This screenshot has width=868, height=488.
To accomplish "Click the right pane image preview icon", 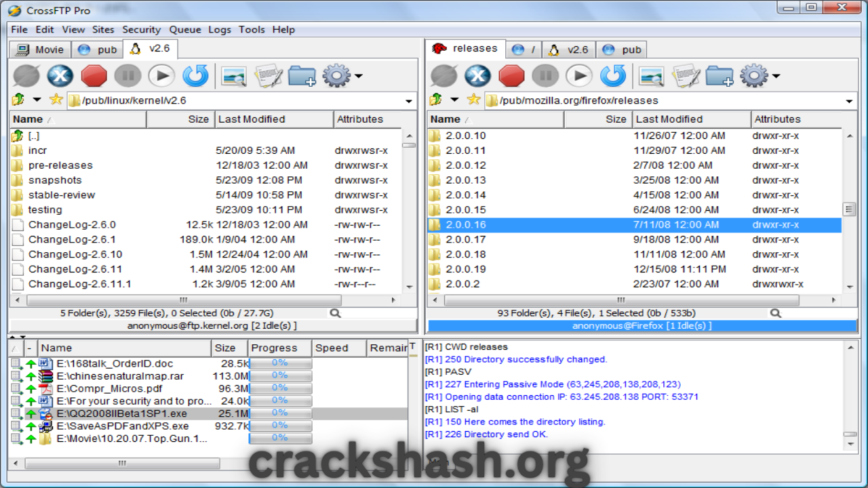I will 652,76.
